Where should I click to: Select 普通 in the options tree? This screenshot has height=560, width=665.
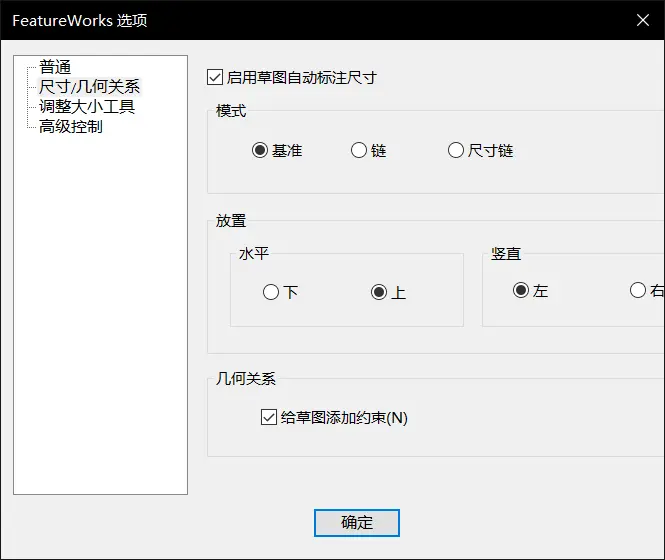point(55,67)
